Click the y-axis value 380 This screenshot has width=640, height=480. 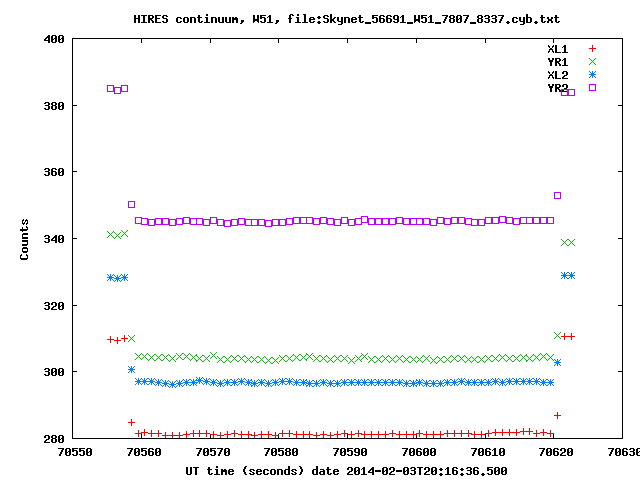pyautogui.click(x=54, y=106)
